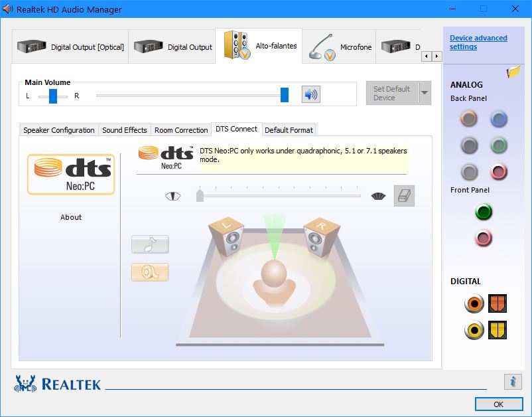The image size is (532, 417).
Task: Mute the main volume speaker button
Action: pyautogui.click(x=311, y=94)
